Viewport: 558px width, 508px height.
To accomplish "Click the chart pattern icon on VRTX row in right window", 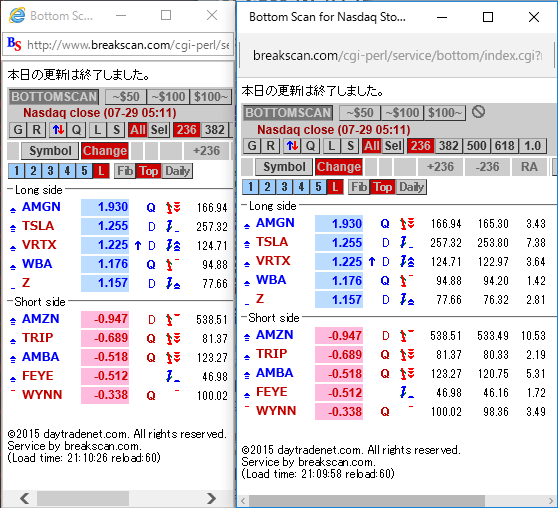I will tap(407, 261).
